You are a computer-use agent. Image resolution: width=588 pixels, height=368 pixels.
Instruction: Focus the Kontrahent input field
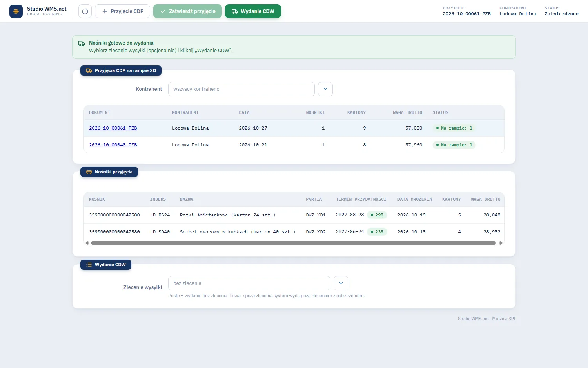pos(241,89)
